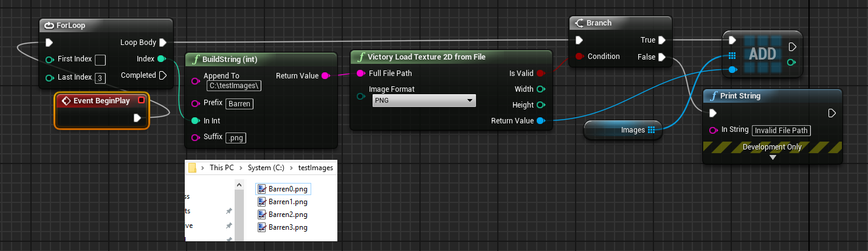Viewport: 868px width, 251px height.
Task: Click BuildString Return Value output pin
Action: [x=325, y=76]
